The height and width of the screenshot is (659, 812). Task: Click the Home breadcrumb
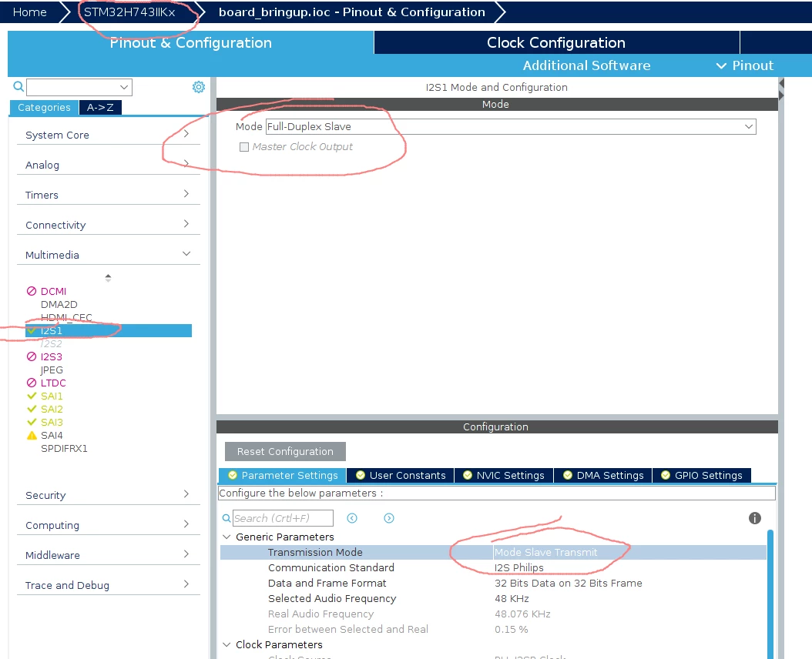(x=29, y=12)
